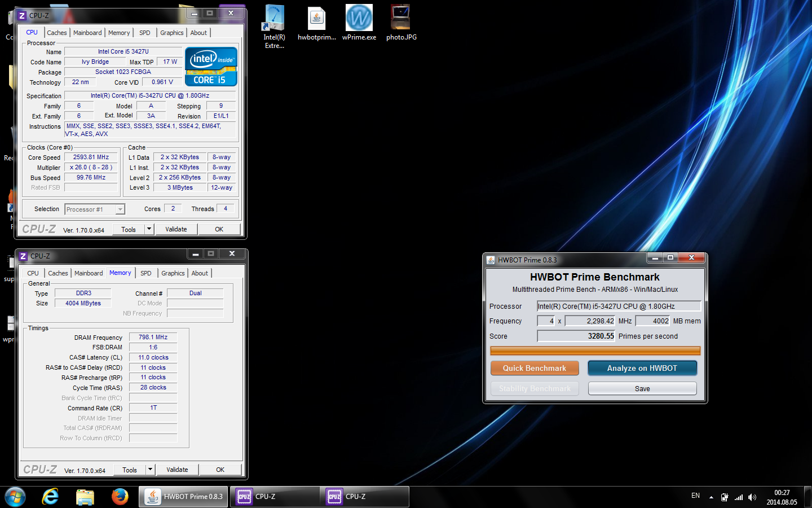Screen dimensions: 812x508
Task: Open the network signal tray icon
Action: (739, 497)
